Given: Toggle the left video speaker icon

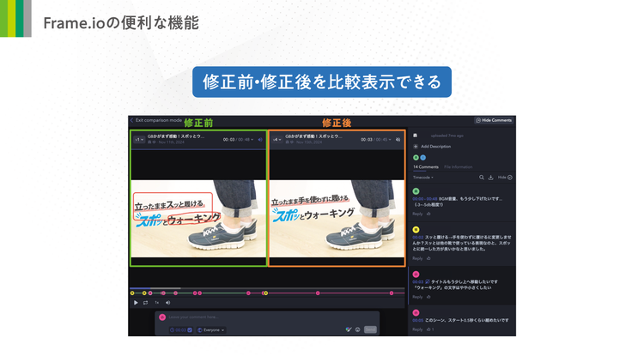Looking at the screenshot, I should coord(260,140).
